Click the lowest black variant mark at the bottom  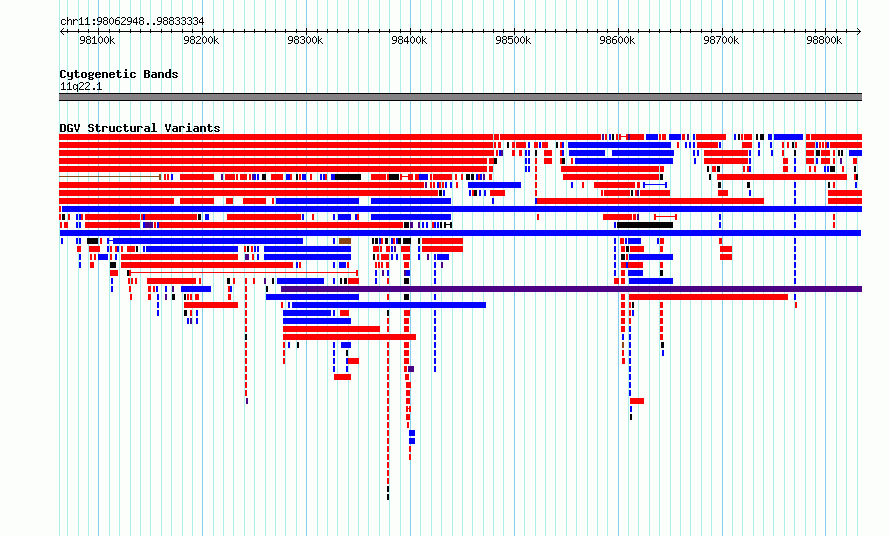(x=388, y=497)
